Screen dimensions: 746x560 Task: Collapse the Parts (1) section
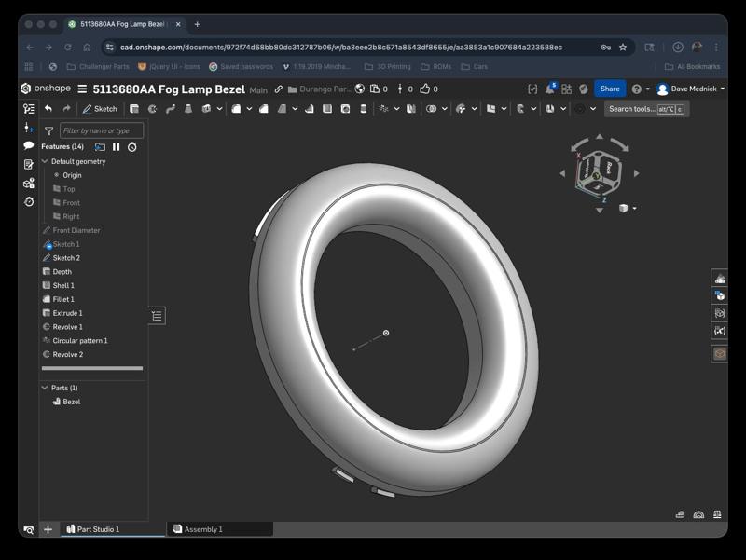(45, 388)
